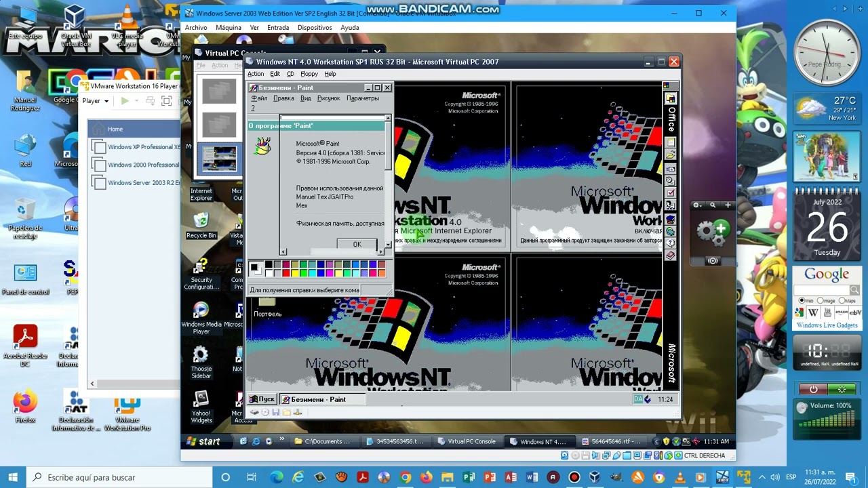Image resolution: width=868 pixels, height=488 pixels.
Task: Open Вид menu in Paint
Action: point(306,98)
